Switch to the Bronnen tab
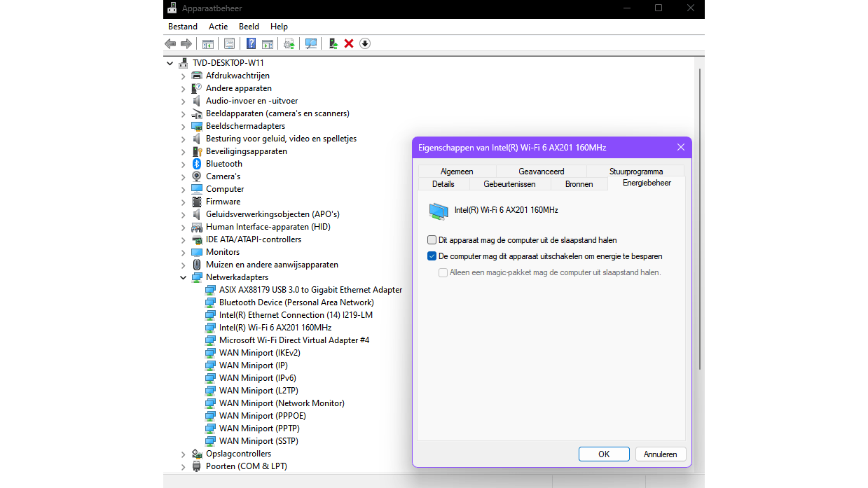Screen dimensions: 868x488 pos(579,184)
